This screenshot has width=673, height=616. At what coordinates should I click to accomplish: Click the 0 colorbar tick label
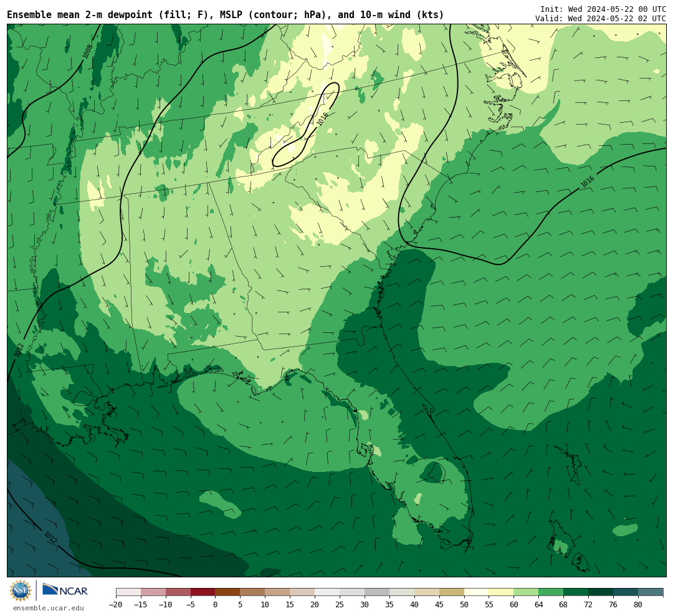pos(216,605)
